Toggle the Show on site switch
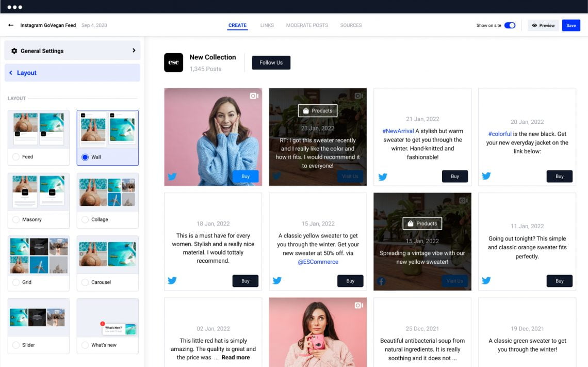The image size is (588, 367). click(510, 25)
